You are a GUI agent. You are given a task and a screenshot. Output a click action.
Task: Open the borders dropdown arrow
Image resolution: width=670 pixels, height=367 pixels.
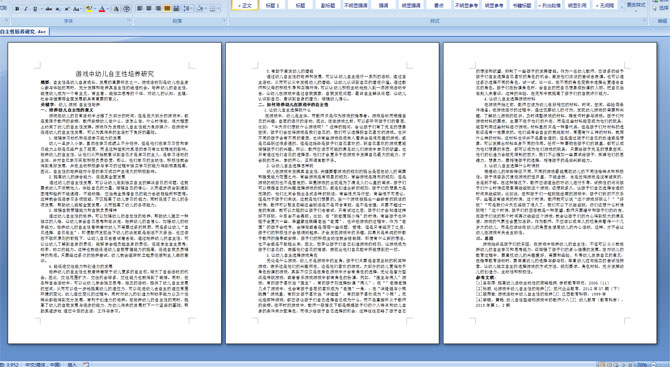pyautogui.click(x=218, y=9)
